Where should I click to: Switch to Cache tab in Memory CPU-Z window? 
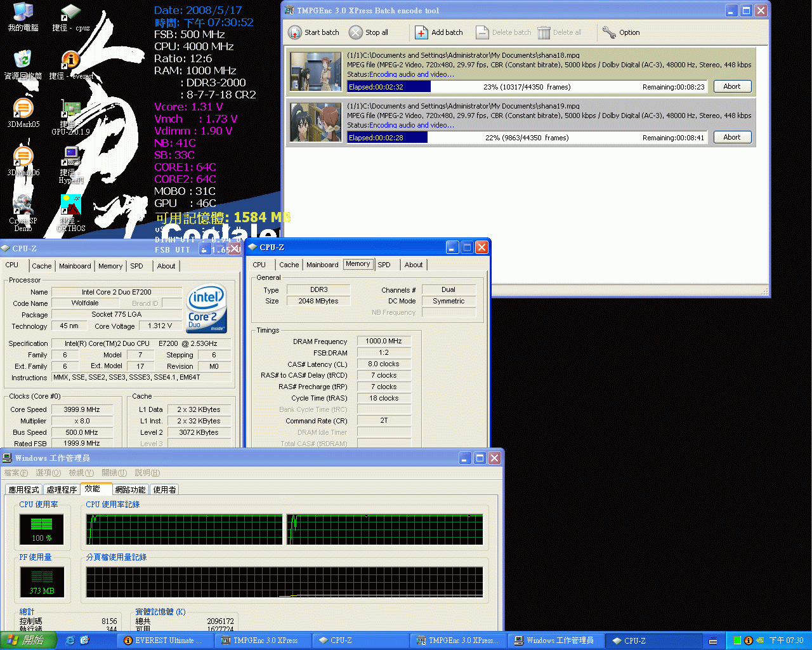[289, 265]
